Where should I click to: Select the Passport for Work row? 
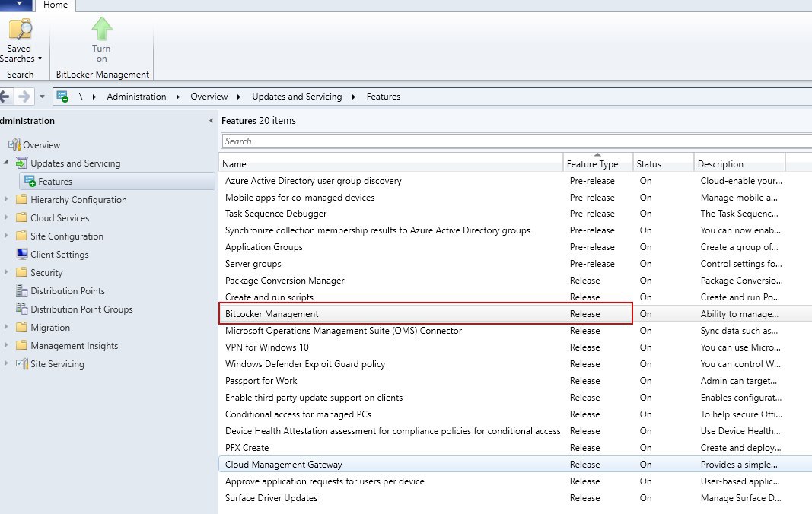click(x=515, y=380)
